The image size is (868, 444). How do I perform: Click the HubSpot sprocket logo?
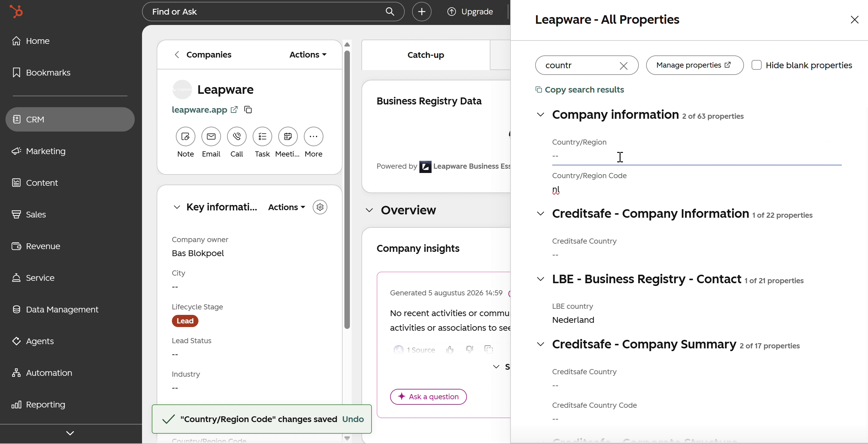click(16, 12)
